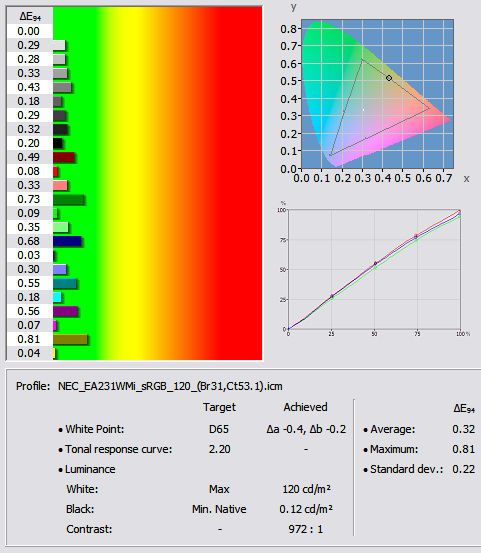
Task: Click the dark green bar at 0.73
Action: (x=69, y=200)
